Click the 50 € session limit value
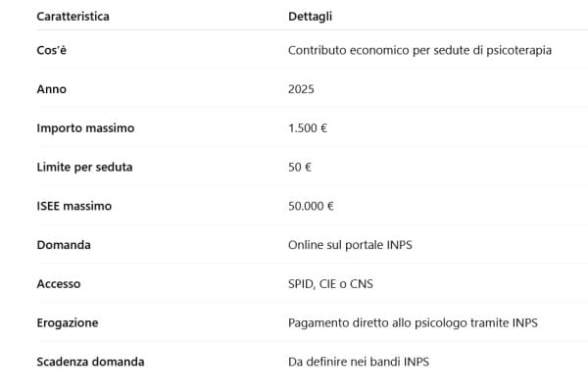This screenshot has width=588, height=392. point(300,168)
